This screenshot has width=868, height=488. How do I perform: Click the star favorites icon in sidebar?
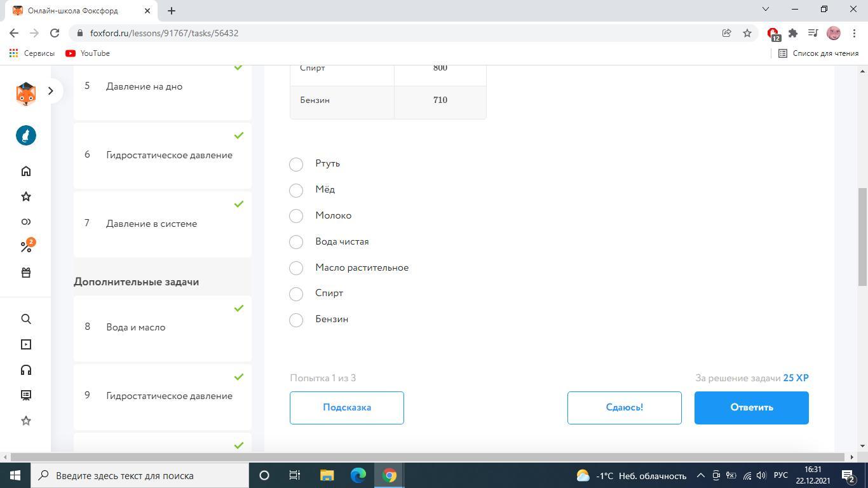[26, 196]
